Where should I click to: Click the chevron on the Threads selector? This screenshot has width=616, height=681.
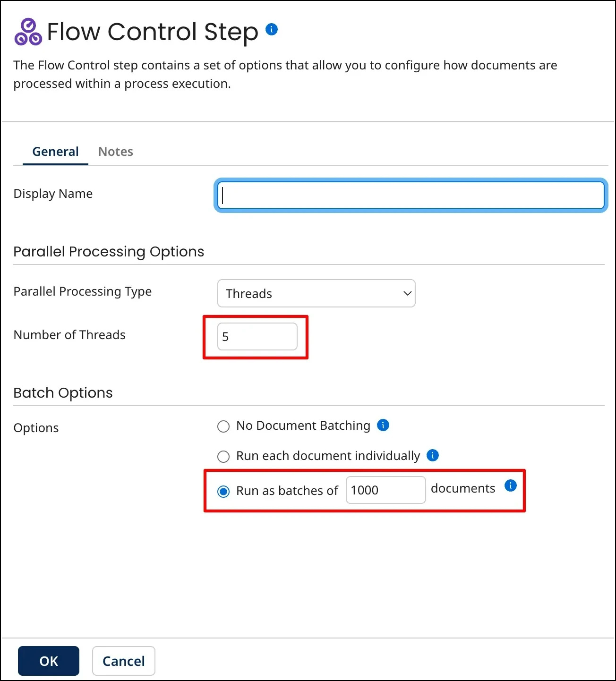(x=407, y=293)
